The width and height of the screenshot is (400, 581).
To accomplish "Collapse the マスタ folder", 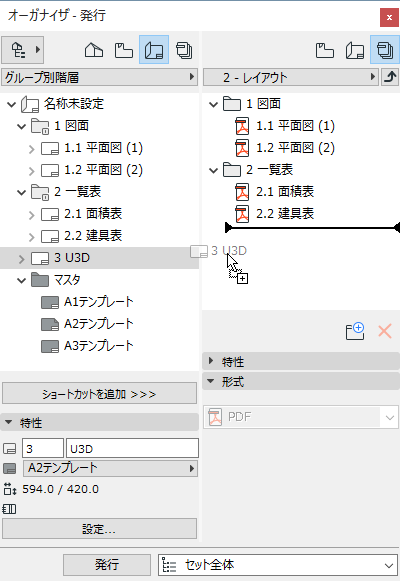I will [21, 280].
